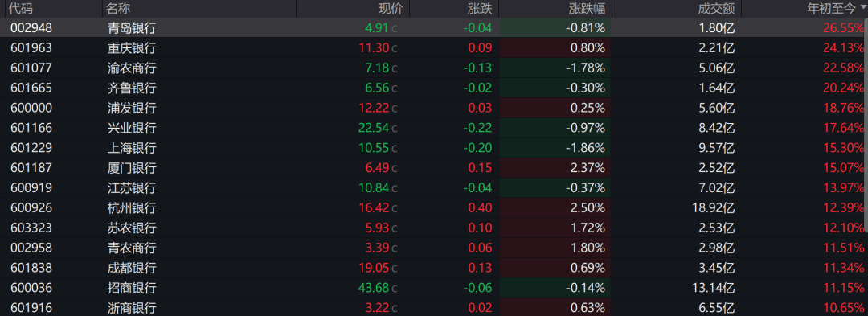Sort by the 成交额 column header
This screenshot has height=316, width=868.
tap(716, 8)
